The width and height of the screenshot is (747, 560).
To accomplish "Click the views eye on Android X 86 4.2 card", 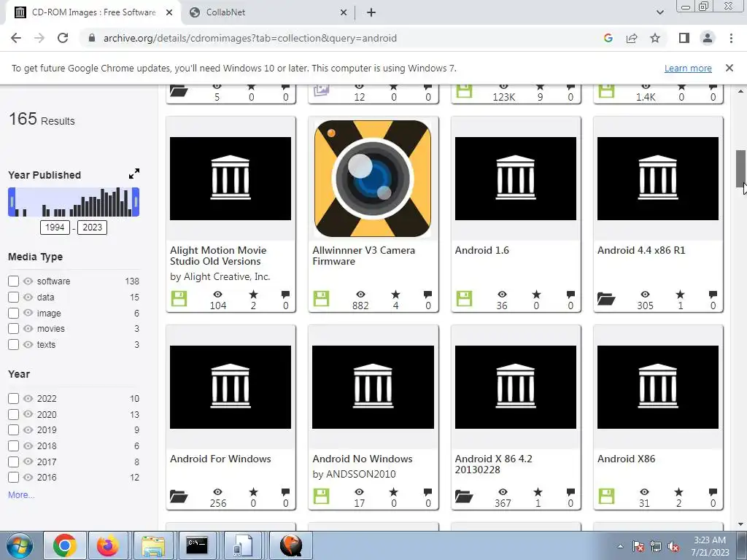I will point(503,492).
